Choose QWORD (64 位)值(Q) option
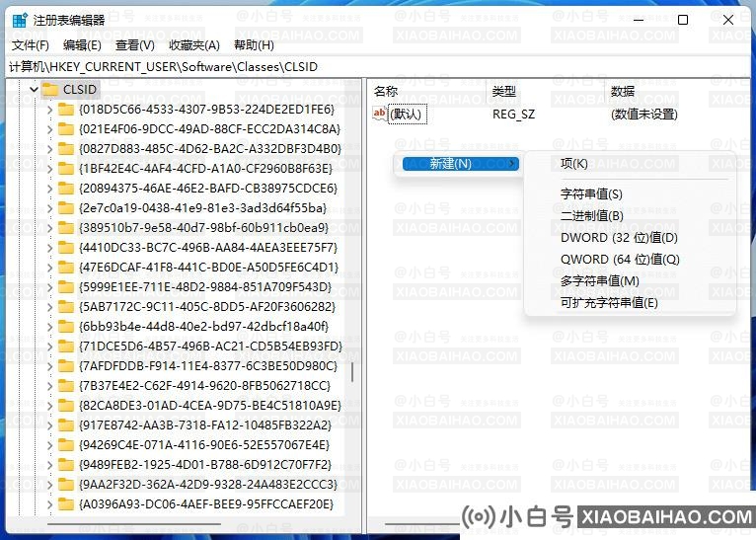 pyautogui.click(x=620, y=260)
